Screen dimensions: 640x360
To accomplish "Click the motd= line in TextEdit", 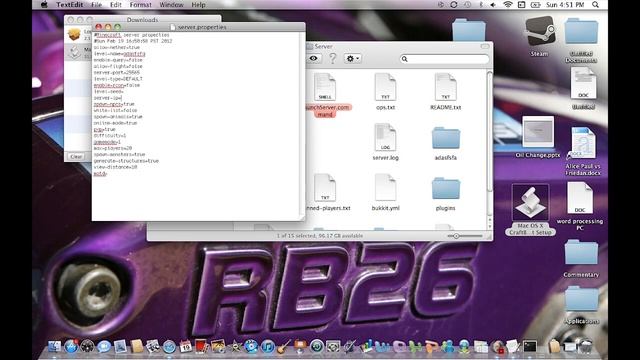I will tap(100, 174).
